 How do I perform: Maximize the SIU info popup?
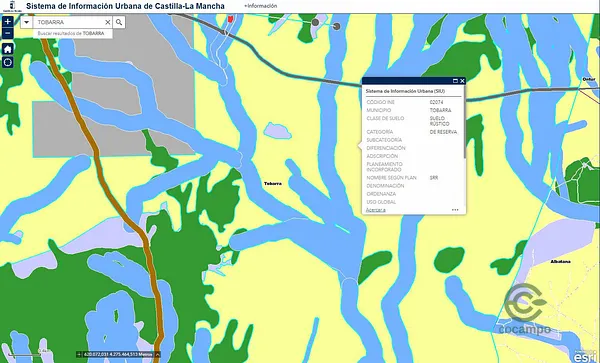click(x=455, y=81)
